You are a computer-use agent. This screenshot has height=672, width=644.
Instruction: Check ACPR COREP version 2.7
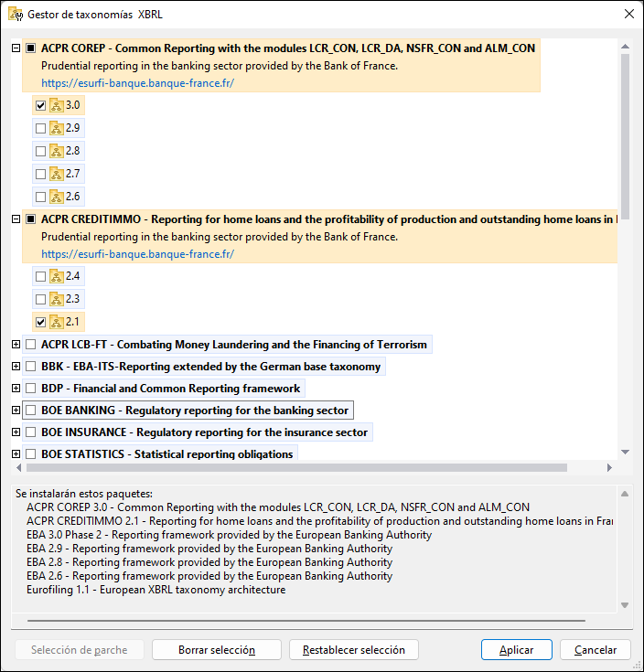[x=41, y=174]
